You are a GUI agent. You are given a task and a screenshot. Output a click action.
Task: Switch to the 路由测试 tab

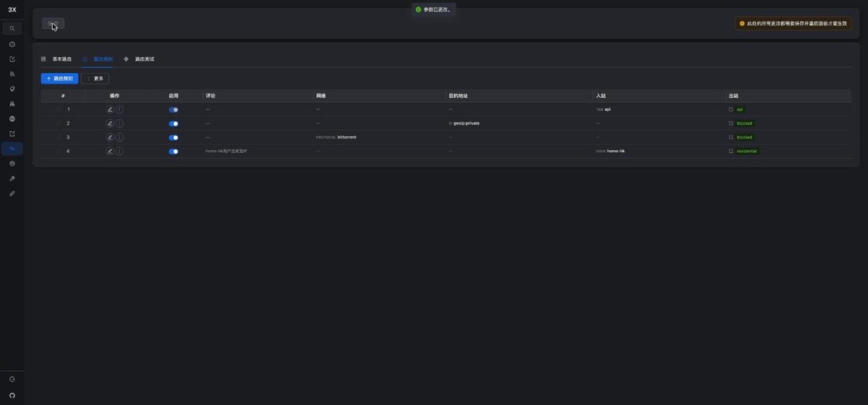[139, 59]
